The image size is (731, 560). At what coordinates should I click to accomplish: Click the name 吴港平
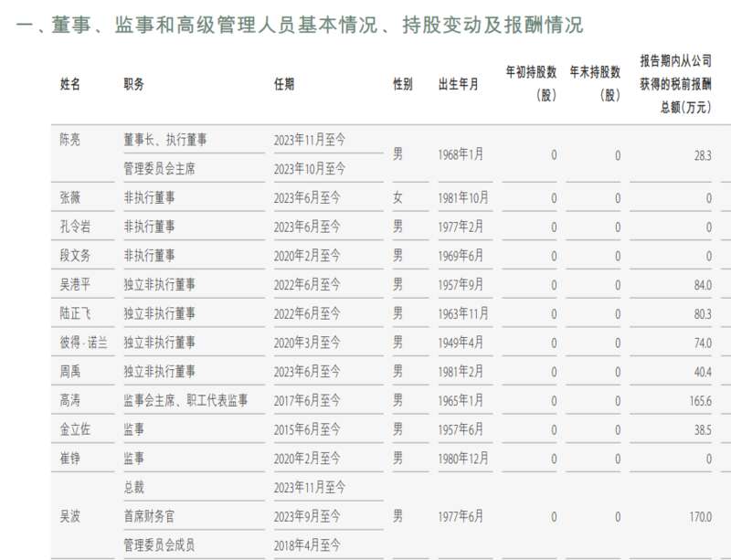point(75,284)
